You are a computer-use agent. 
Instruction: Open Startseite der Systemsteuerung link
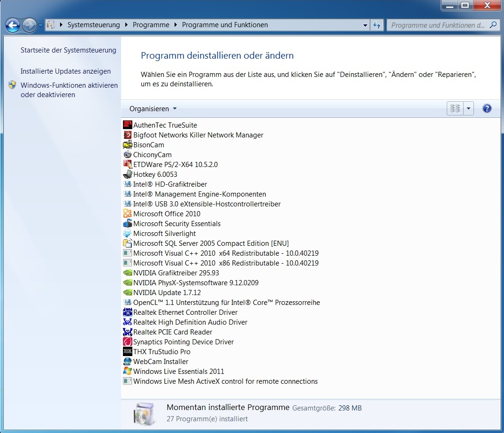68,50
